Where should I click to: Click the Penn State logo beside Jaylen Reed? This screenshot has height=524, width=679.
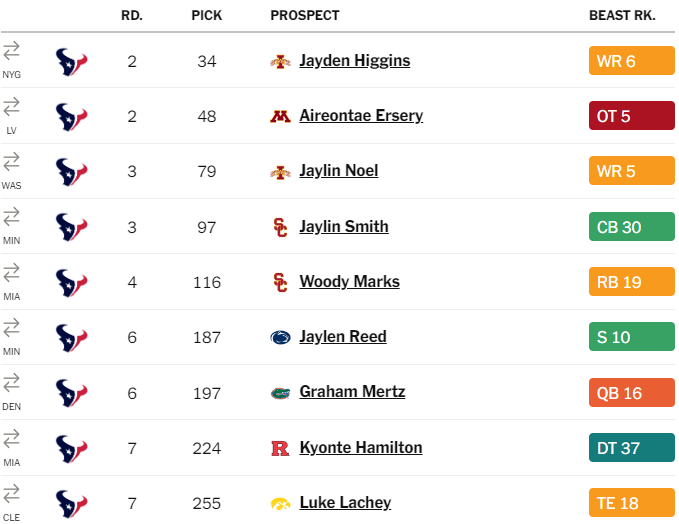point(280,337)
